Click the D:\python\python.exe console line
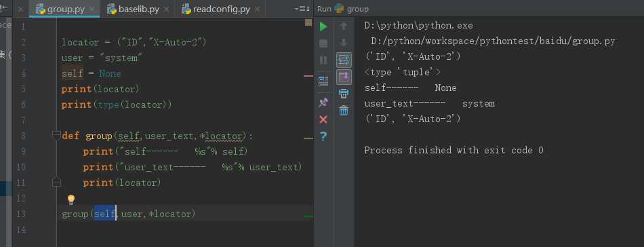 [418, 26]
